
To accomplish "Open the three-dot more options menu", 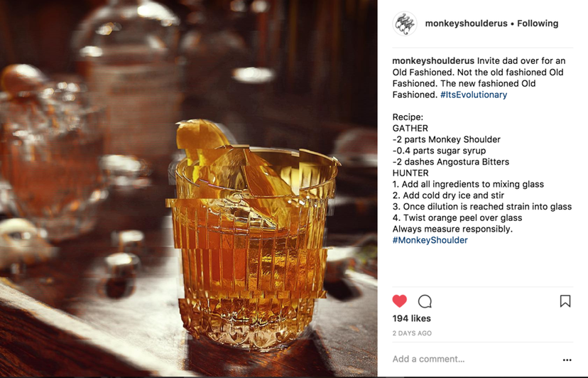I will [567, 360].
